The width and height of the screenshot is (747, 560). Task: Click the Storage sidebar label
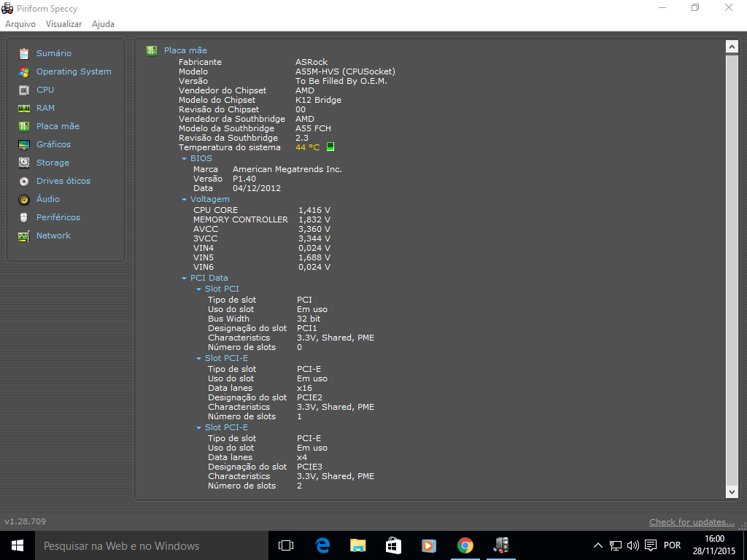pos(53,163)
